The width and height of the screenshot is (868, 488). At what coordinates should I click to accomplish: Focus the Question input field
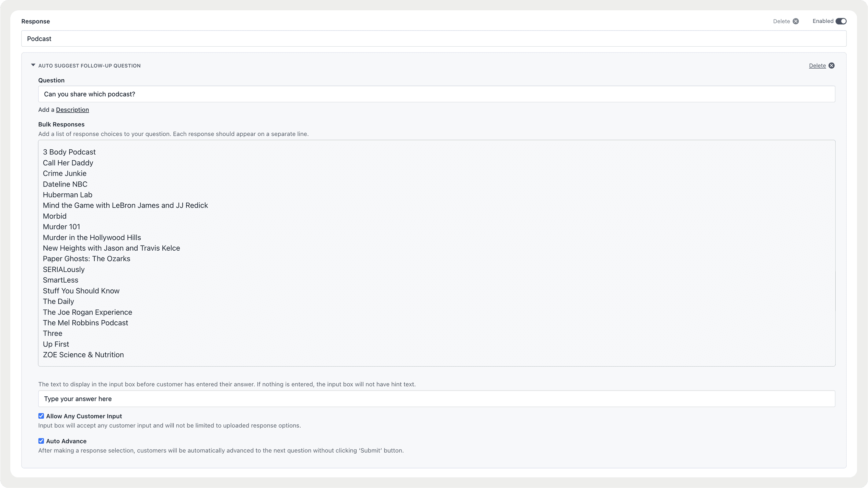coord(437,94)
